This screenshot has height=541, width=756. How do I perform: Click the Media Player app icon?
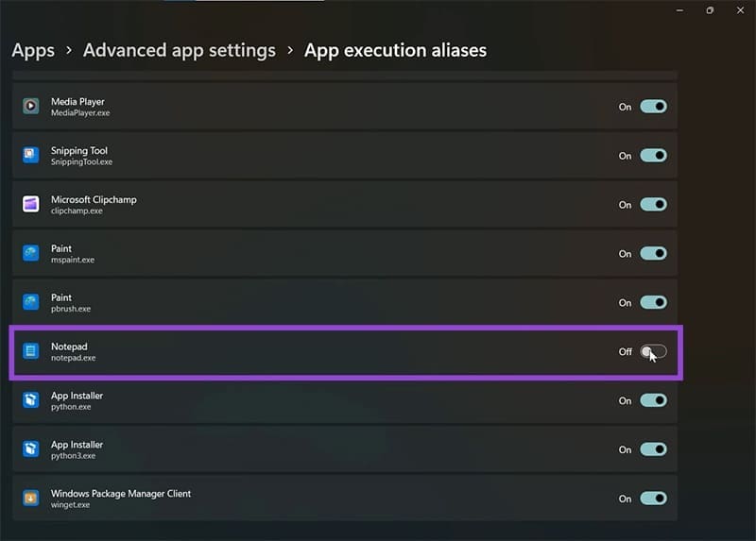[31, 106]
